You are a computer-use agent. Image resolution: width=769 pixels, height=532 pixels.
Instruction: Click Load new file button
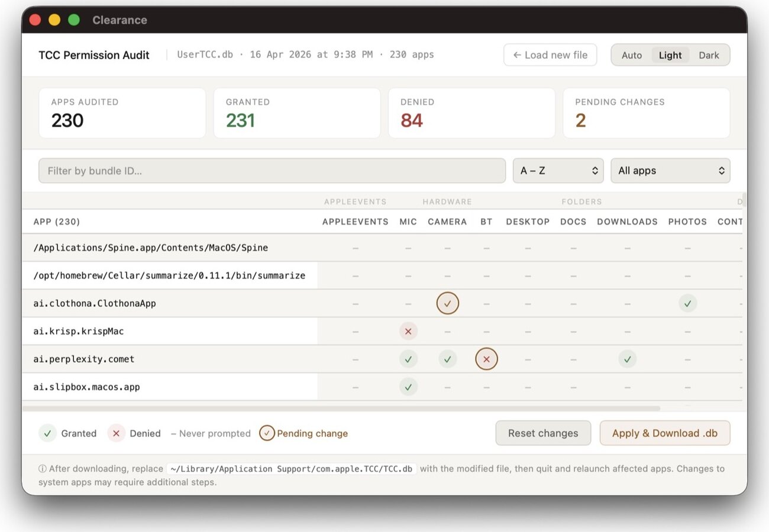(550, 55)
